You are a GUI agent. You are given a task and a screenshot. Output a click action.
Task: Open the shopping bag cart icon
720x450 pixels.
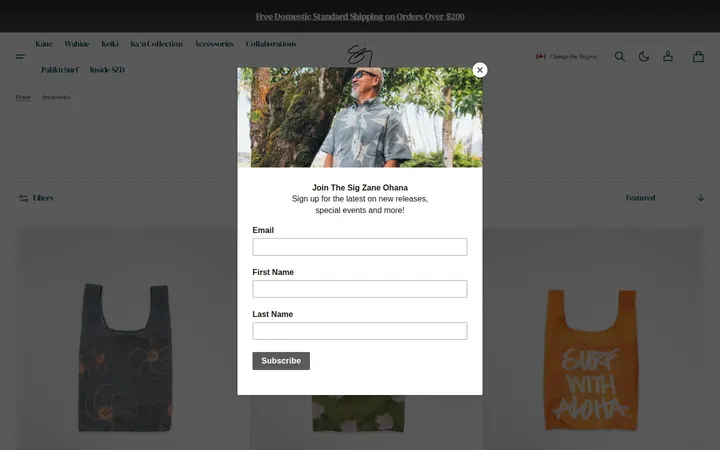(x=698, y=56)
